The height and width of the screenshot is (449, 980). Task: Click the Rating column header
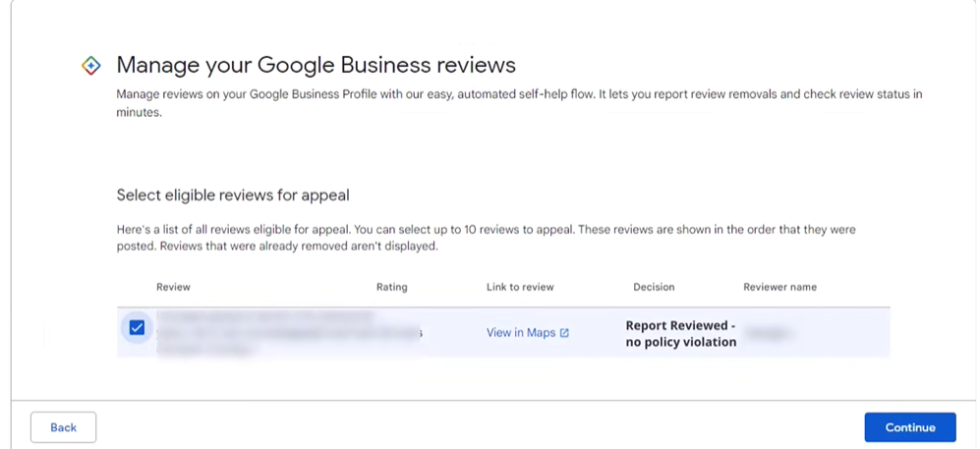391,287
